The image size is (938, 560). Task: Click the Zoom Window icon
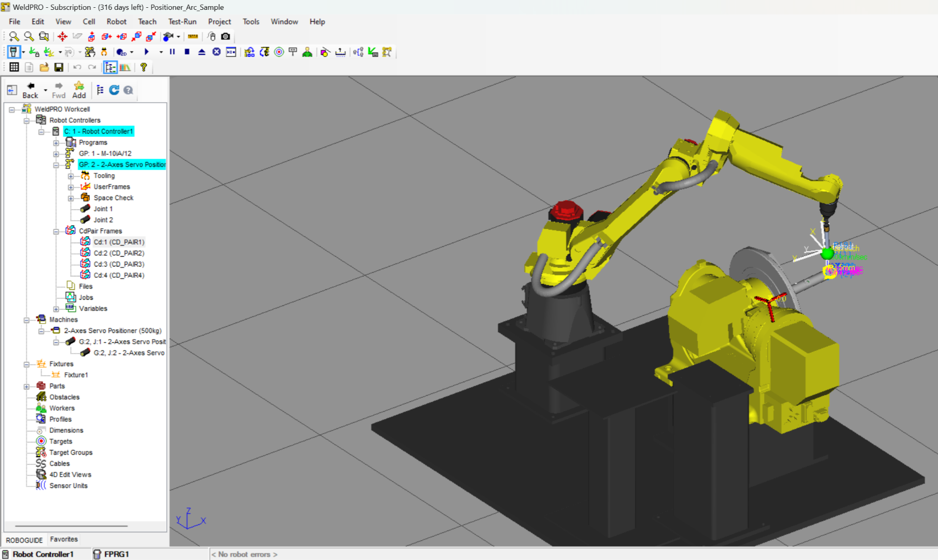(x=44, y=36)
